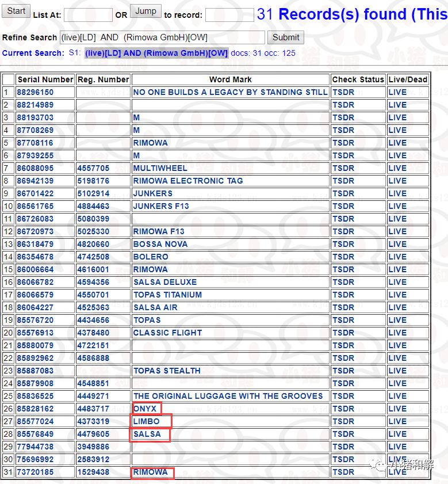
Task: Open registration number 1529438
Action: point(93,472)
